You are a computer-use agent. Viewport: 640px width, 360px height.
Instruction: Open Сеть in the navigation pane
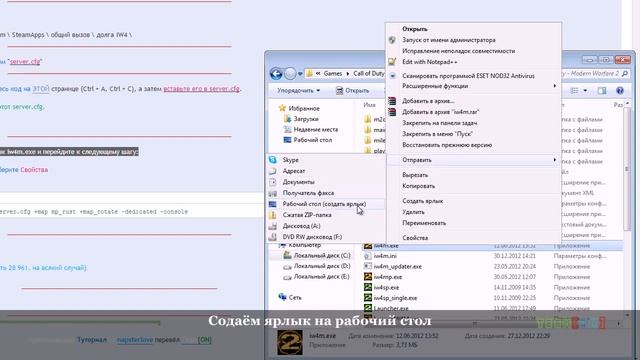[x=290, y=298]
